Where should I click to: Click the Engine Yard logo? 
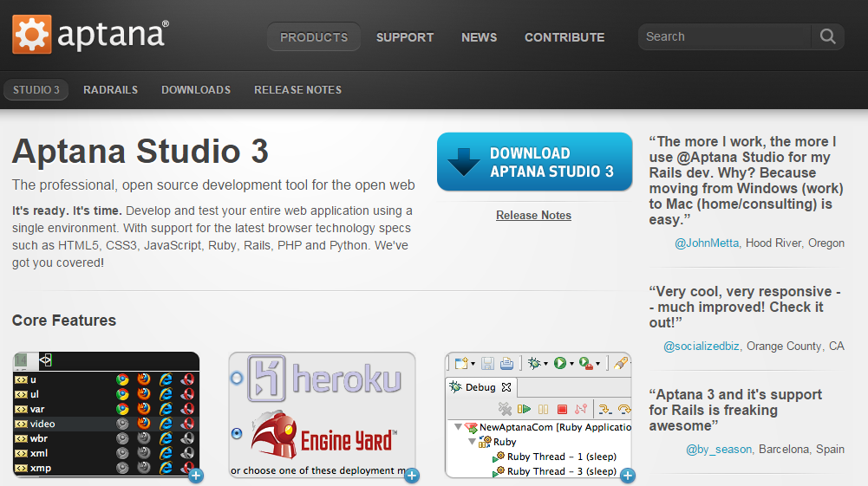click(324, 437)
